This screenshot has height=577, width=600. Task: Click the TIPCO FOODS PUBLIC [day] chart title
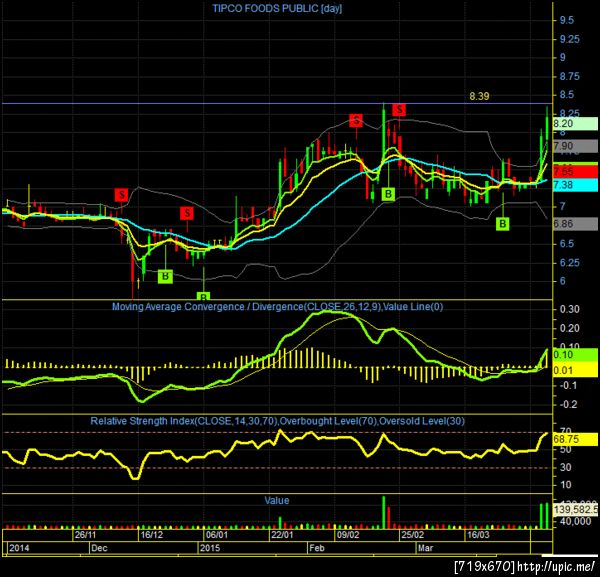(x=277, y=8)
